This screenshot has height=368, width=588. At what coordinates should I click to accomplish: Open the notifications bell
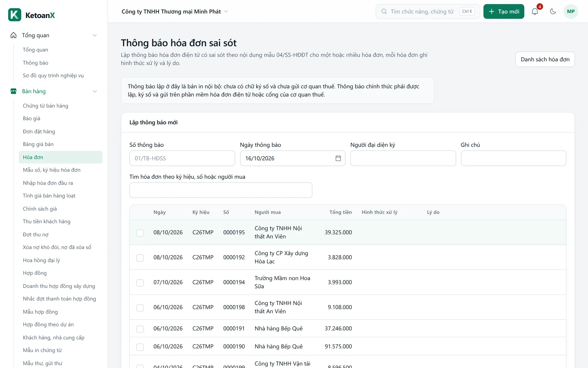[x=535, y=11]
